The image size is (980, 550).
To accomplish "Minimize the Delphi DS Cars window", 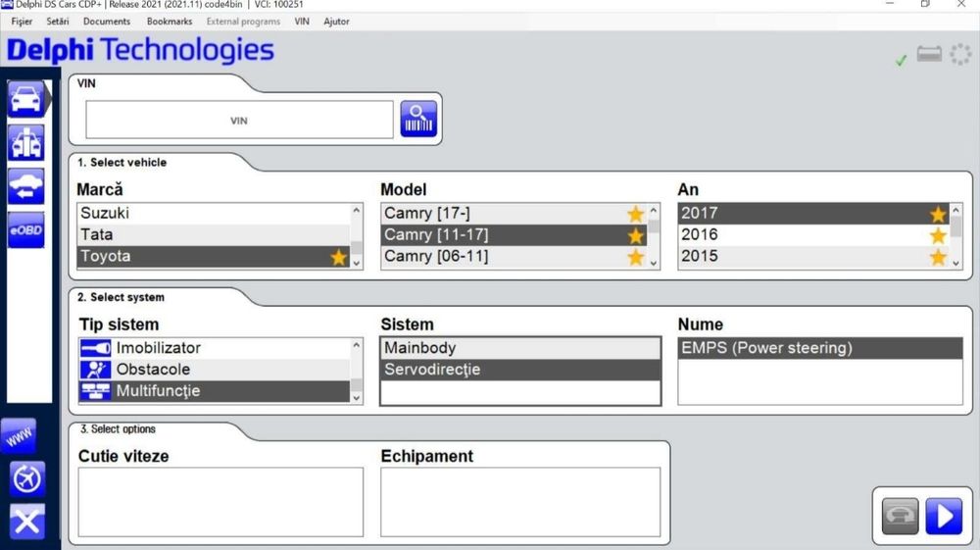I will (x=890, y=4).
